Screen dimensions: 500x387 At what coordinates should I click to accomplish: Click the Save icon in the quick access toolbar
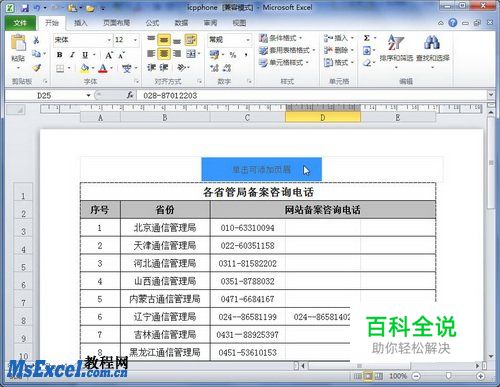click(25, 8)
